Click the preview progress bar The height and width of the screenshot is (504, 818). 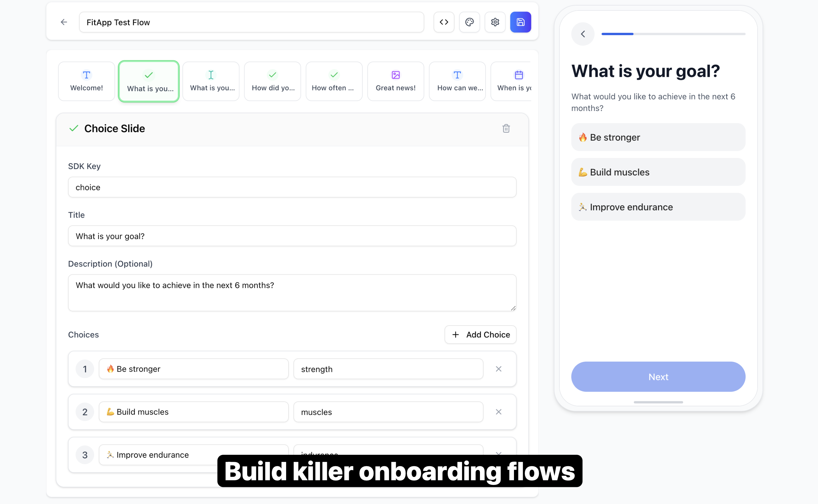pyautogui.click(x=673, y=34)
